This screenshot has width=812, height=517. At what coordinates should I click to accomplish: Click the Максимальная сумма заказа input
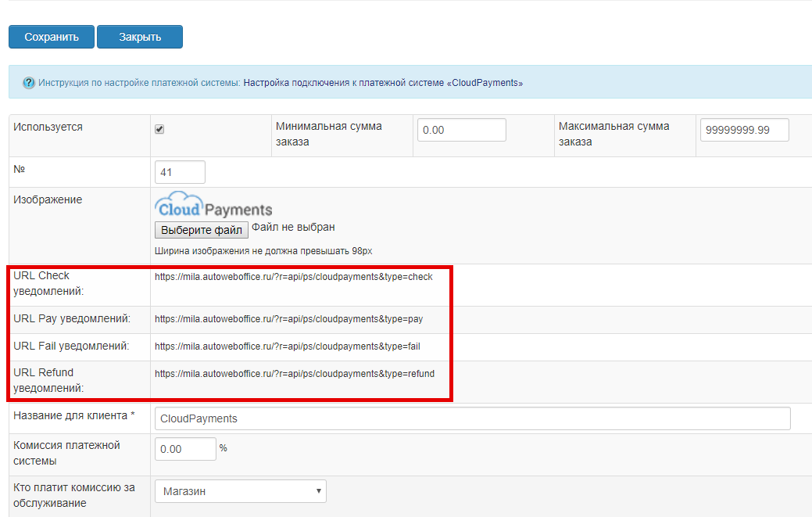(744, 130)
